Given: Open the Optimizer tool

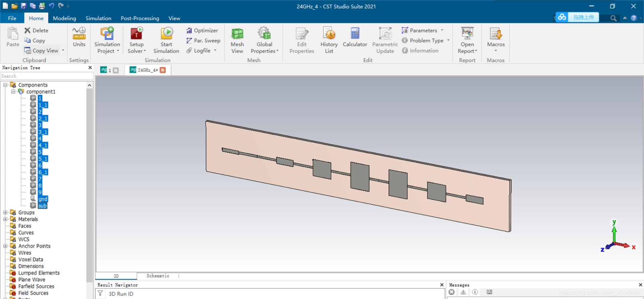Looking at the screenshot, I should pos(202,31).
